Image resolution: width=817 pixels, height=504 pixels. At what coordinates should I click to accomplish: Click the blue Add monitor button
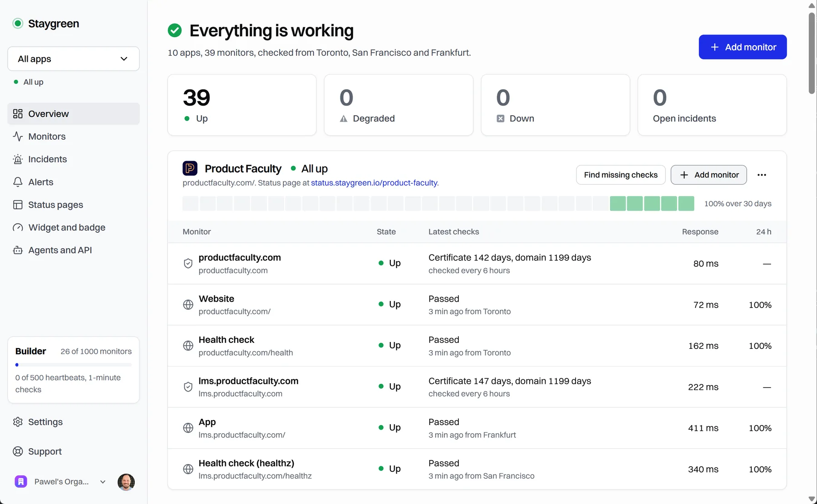click(743, 47)
